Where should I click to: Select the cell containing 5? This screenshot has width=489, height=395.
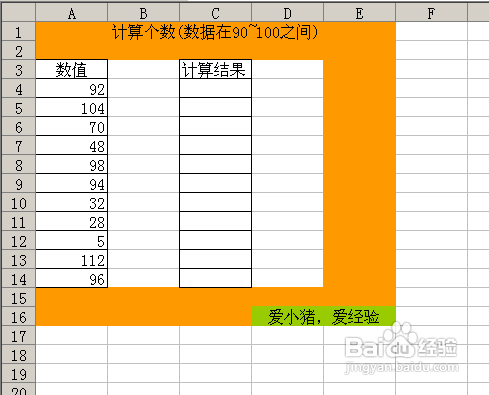click(x=72, y=241)
